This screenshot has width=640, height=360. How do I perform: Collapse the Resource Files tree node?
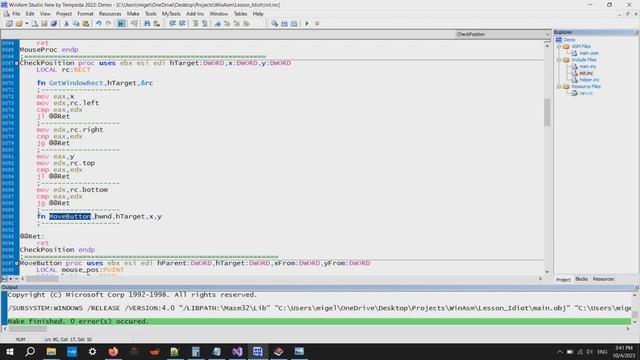coord(559,87)
